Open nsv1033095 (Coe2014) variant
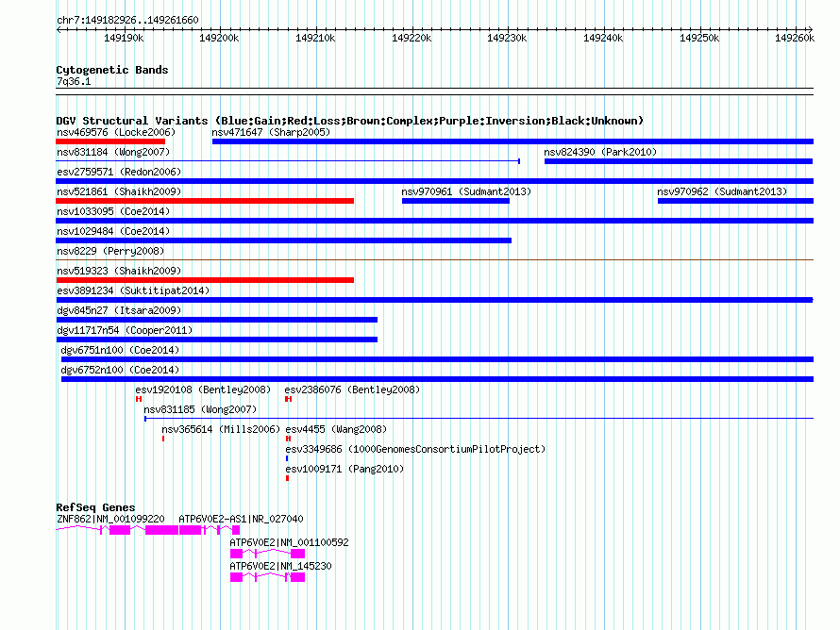This screenshot has height=630, width=840. [x=113, y=211]
